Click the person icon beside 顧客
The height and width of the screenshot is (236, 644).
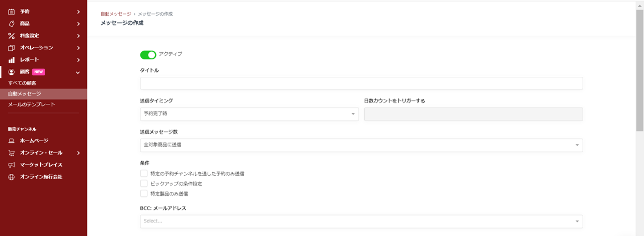[12, 72]
